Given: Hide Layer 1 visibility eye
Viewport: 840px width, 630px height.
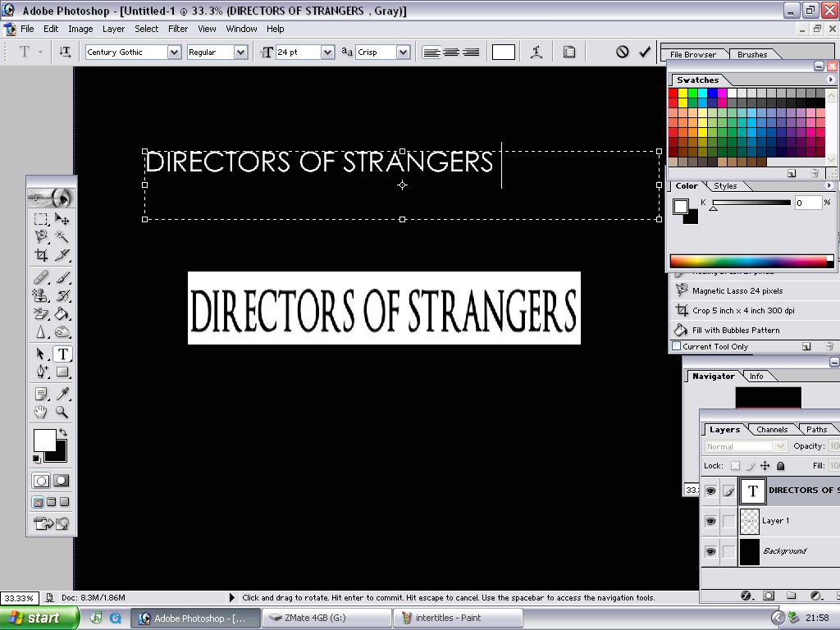Looking at the screenshot, I should pyautogui.click(x=710, y=521).
